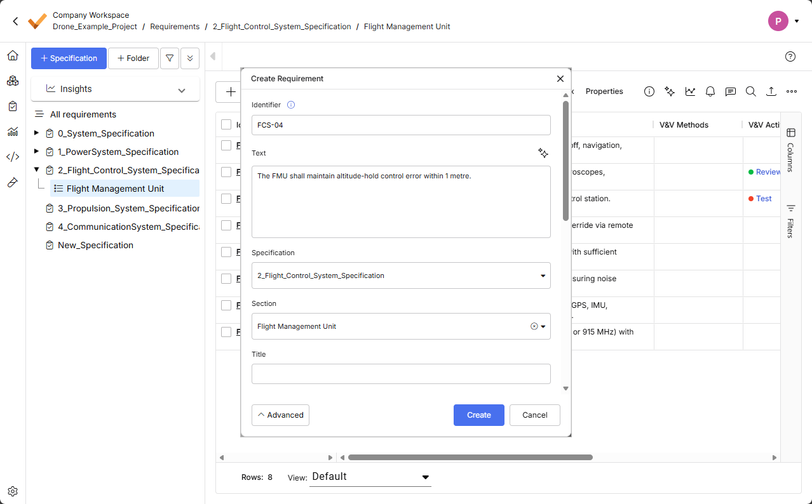
Task: Click the AI sparkle icon in the toolbar
Action: tap(669, 91)
